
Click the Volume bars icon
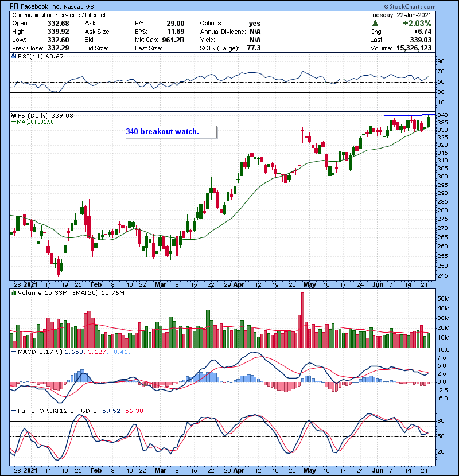point(13,292)
